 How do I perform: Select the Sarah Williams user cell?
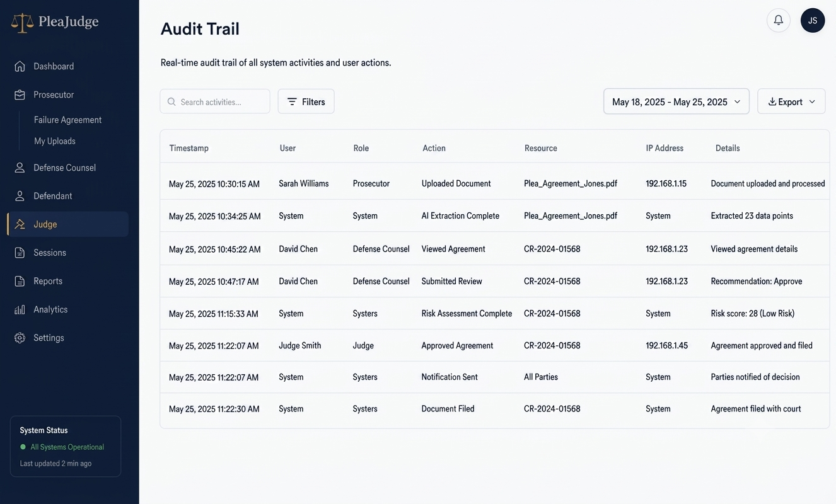(304, 183)
